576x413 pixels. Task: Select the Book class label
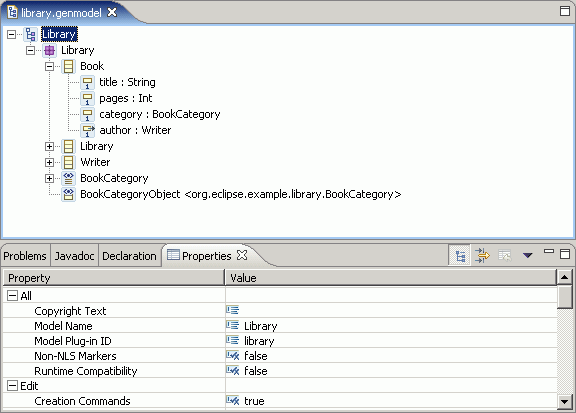[92, 67]
